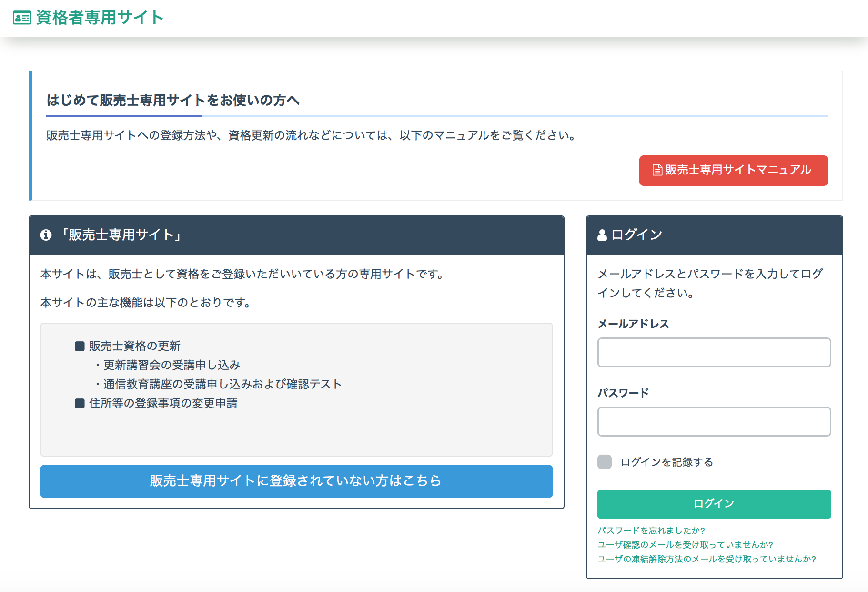Focus the メールアドレス input field

714,352
